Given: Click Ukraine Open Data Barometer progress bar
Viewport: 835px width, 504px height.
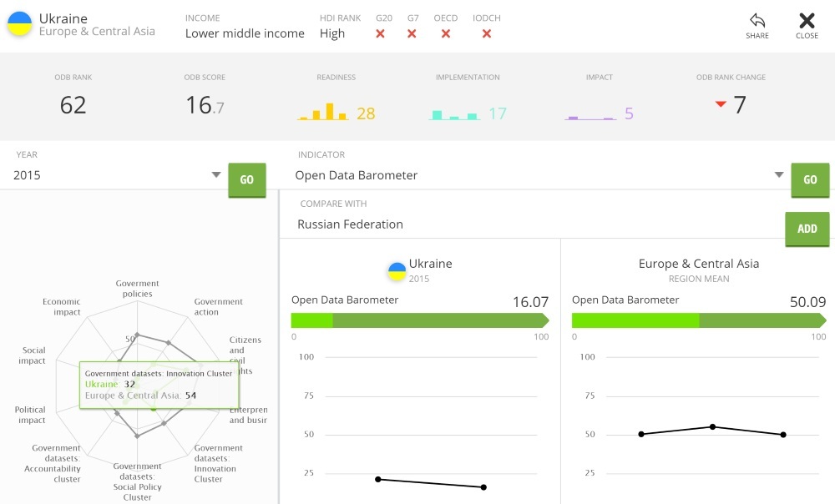Looking at the screenshot, I should pos(420,320).
